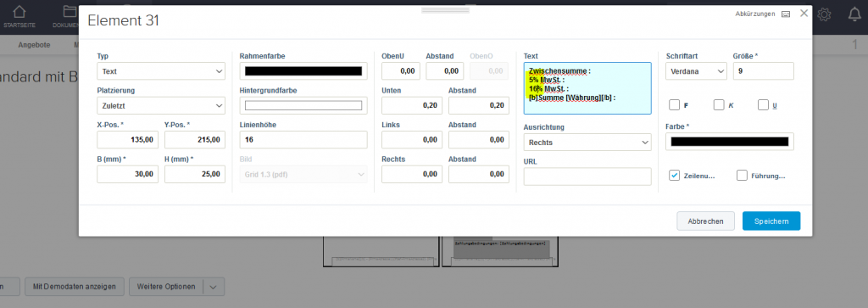This screenshot has height=308, width=868.
Task: Expand the Weitere Optionen arrow
Action: coord(214,287)
